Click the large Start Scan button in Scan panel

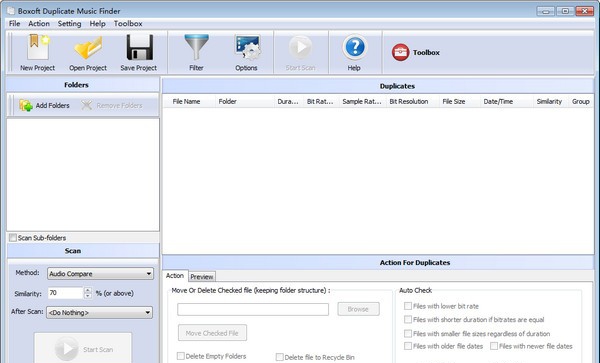[x=83, y=348]
